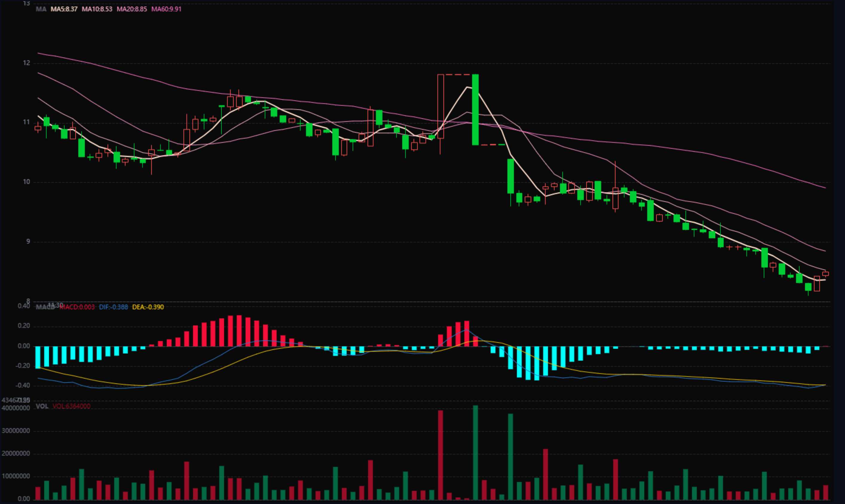Click price axis label 10
The height and width of the screenshot is (504, 845).
pos(27,182)
